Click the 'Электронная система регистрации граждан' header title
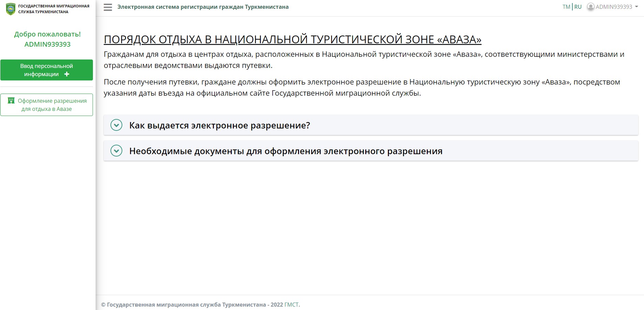 pos(203,7)
